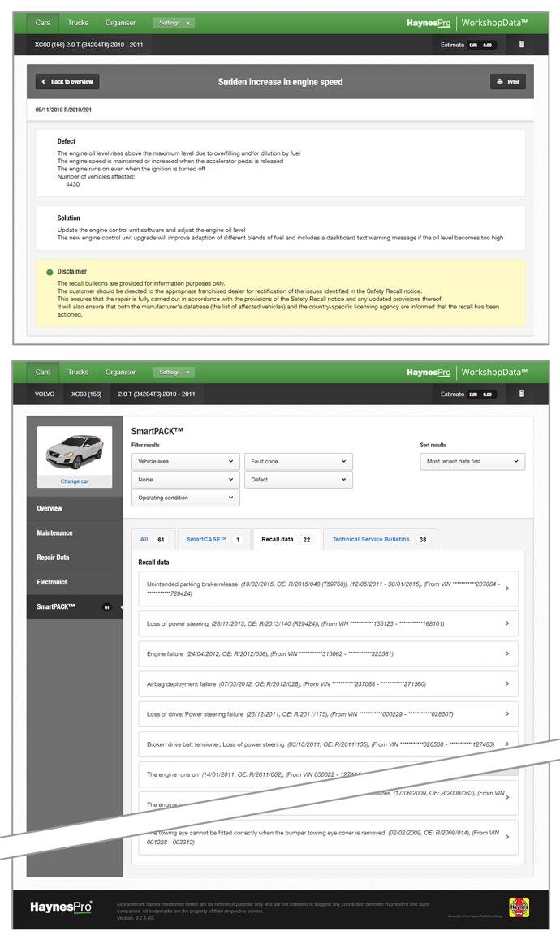Click Estimate EUR 0.00 on recall detail page
The height and width of the screenshot is (944, 560).
click(468, 45)
